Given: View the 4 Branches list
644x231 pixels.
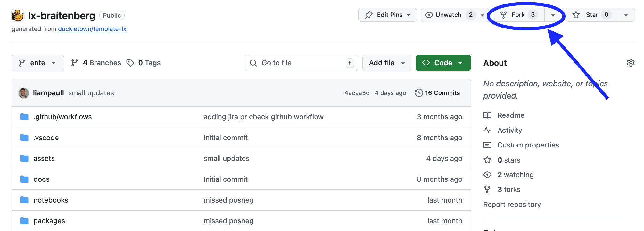Looking at the screenshot, I should tap(96, 63).
